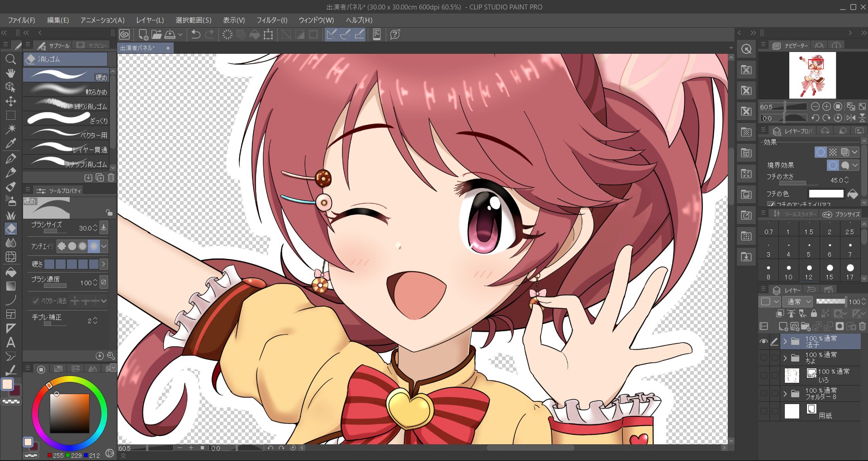The image size is (868, 461).
Task: Open the フィルター(I) menu
Action: pyautogui.click(x=272, y=20)
